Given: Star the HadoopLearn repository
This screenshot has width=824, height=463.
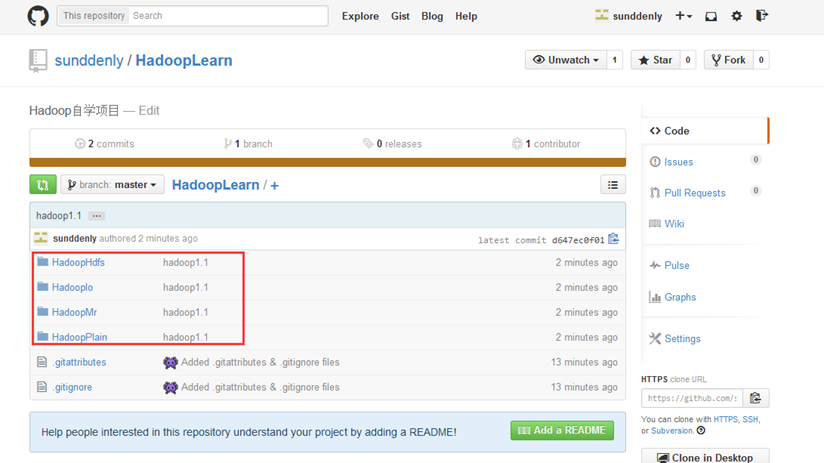Looking at the screenshot, I should [x=655, y=60].
